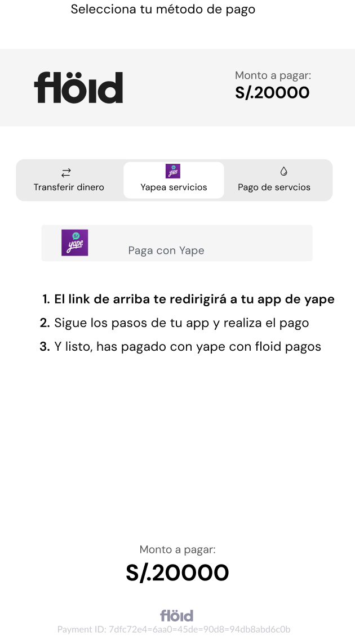The width and height of the screenshot is (355, 644).
Task: Click the header amount S/.20000
Action: [x=272, y=92]
